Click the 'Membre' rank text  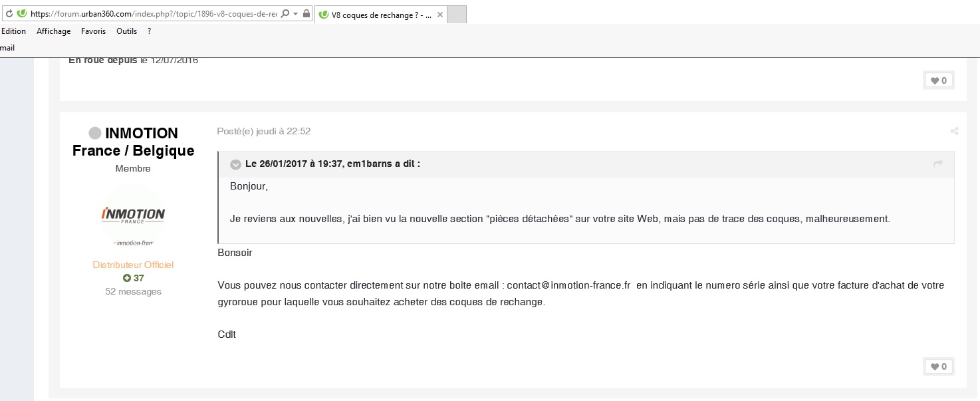[x=133, y=168]
